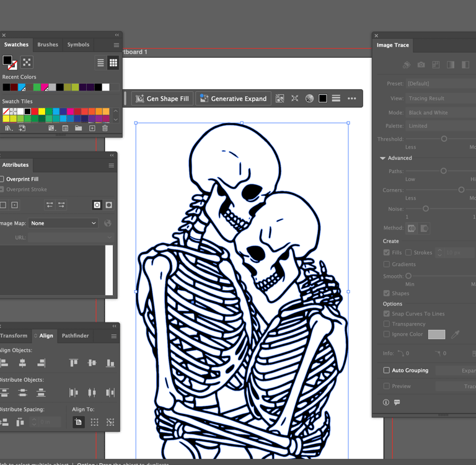Switch to the Brushes tab
This screenshot has width=476, height=465.
click(x=48, y=45)
